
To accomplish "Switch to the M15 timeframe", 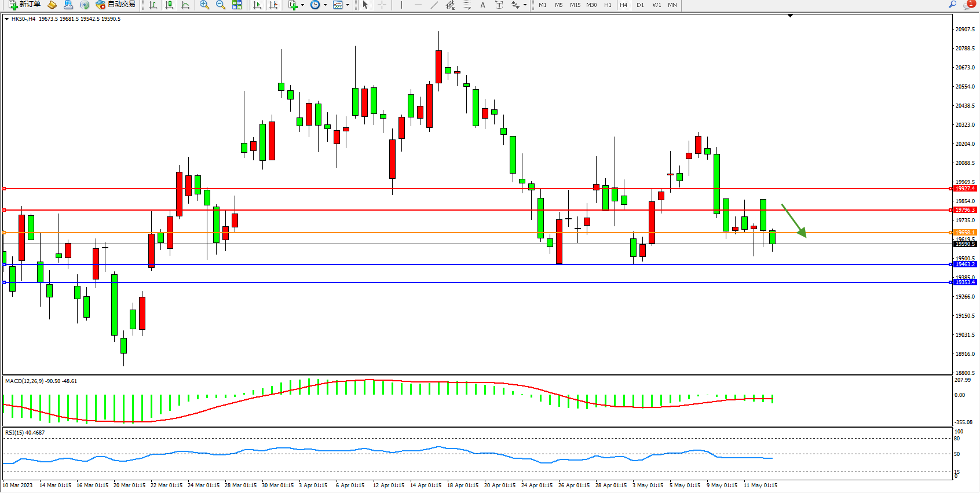I will point(575,5).
